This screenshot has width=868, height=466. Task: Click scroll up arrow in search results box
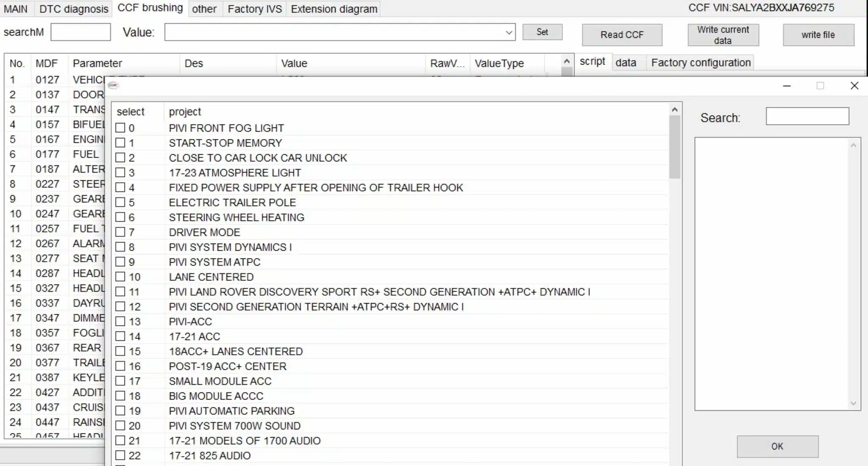point(853,145)
